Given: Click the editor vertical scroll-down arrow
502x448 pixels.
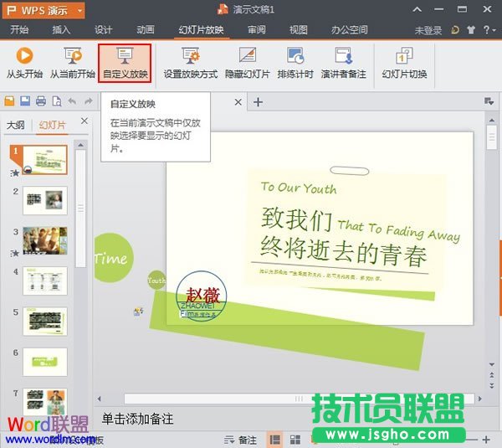Looking at the screenshot, I should 492,365.
